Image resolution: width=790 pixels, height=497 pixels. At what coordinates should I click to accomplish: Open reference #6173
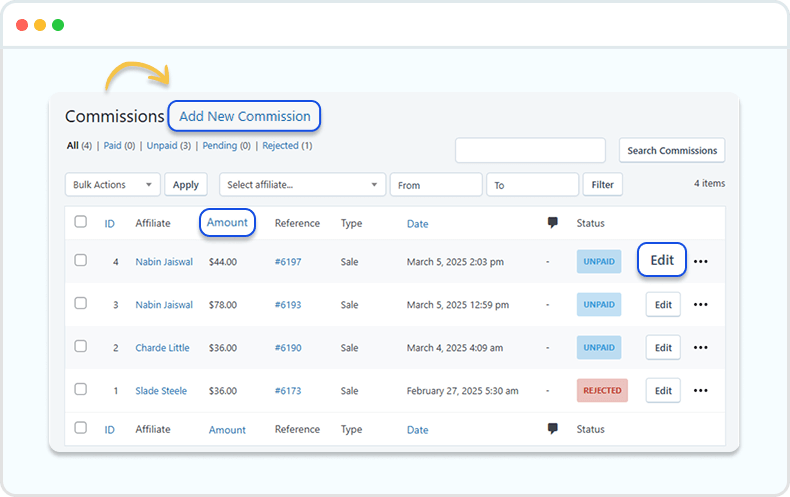click(288, 391)
